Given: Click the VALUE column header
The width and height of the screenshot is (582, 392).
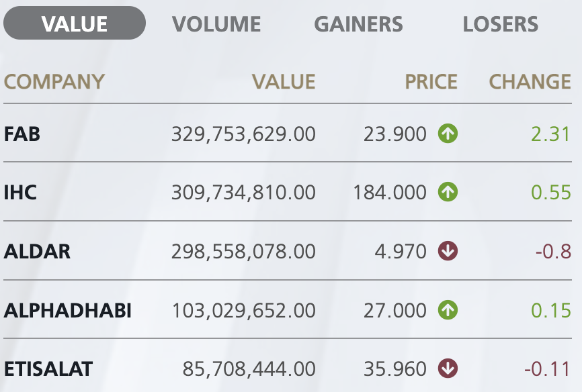Looking at the screenshot, I should click(284, 82).
